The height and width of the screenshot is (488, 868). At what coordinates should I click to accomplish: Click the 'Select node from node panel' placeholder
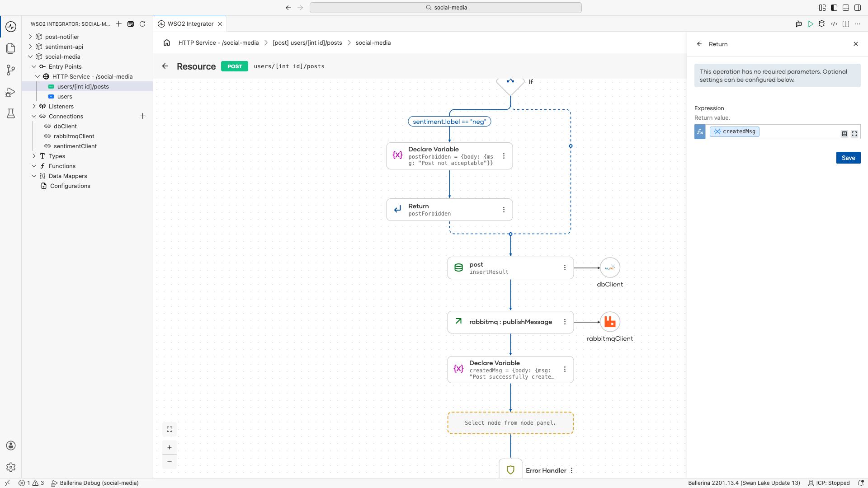[510, 423]
